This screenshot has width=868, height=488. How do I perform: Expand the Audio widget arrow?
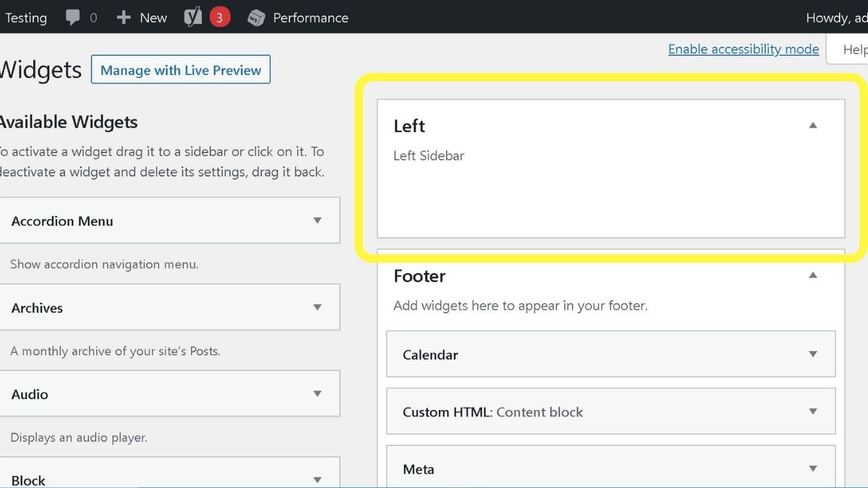point(317,394)
